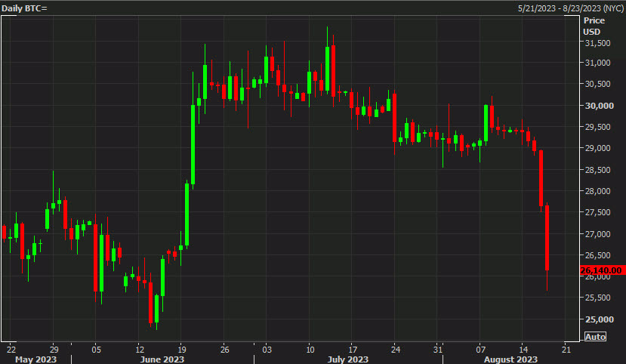Click the 03 date label in July

(x=267, y=350)
